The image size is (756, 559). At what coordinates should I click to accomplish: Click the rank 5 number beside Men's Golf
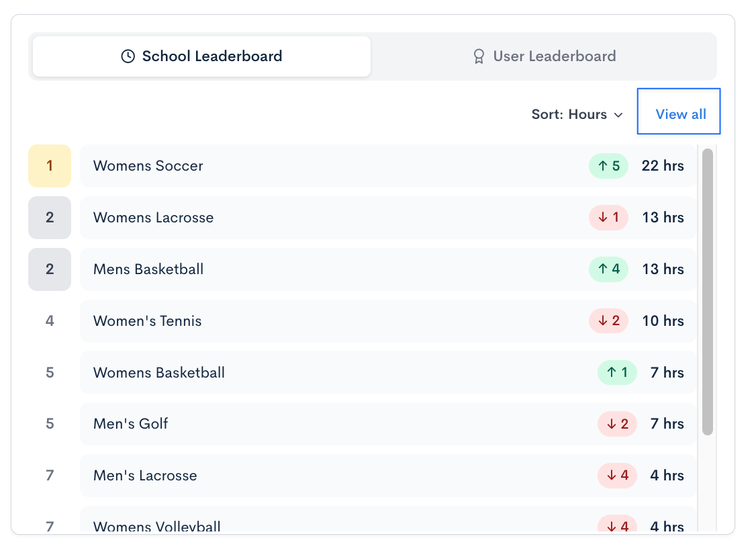50,424
